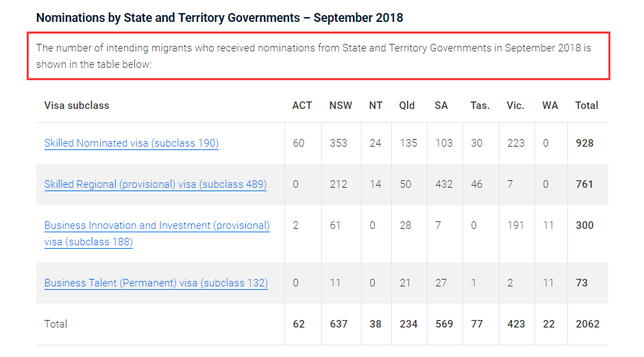
Task: Click the bold Total column header
Action: (x=586, y=106)
